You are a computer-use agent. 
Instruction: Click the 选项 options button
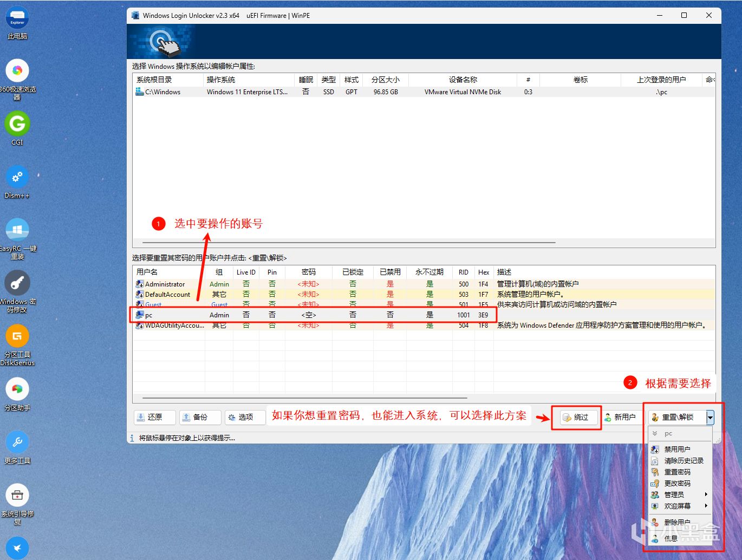245,417
